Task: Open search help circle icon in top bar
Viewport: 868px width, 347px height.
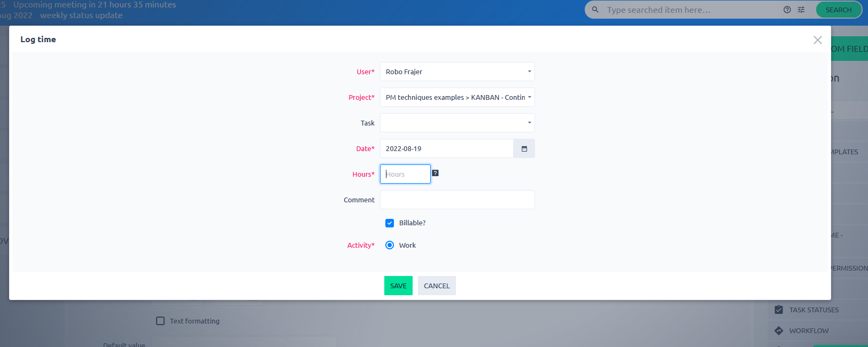Action: 787,10
